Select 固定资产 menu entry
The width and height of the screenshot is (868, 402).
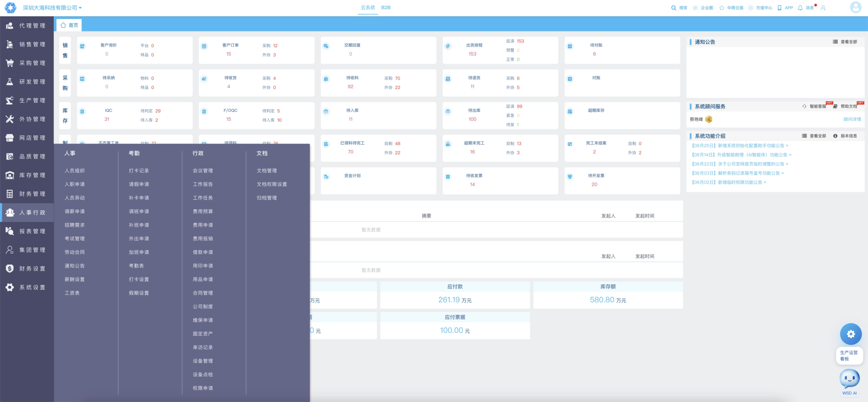coord(203,334)
